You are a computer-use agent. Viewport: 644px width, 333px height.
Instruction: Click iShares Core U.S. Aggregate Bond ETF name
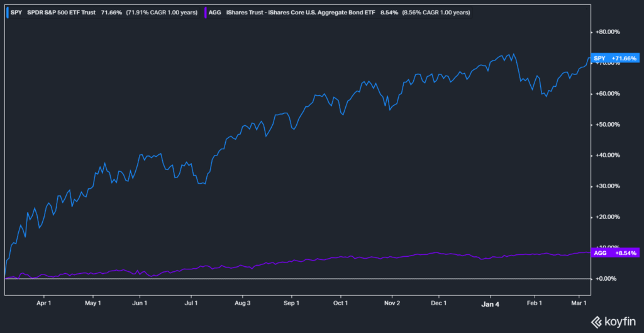(x=301, y=13)
